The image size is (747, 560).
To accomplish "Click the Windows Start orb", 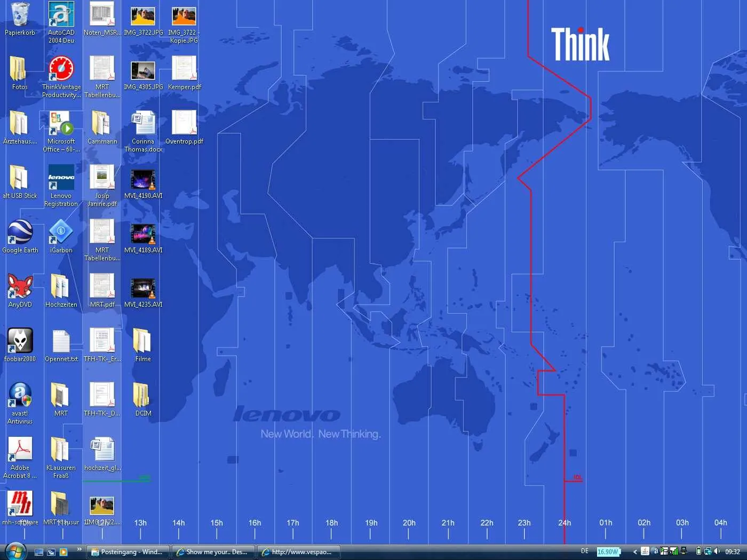I will click(x=15, y=551).
